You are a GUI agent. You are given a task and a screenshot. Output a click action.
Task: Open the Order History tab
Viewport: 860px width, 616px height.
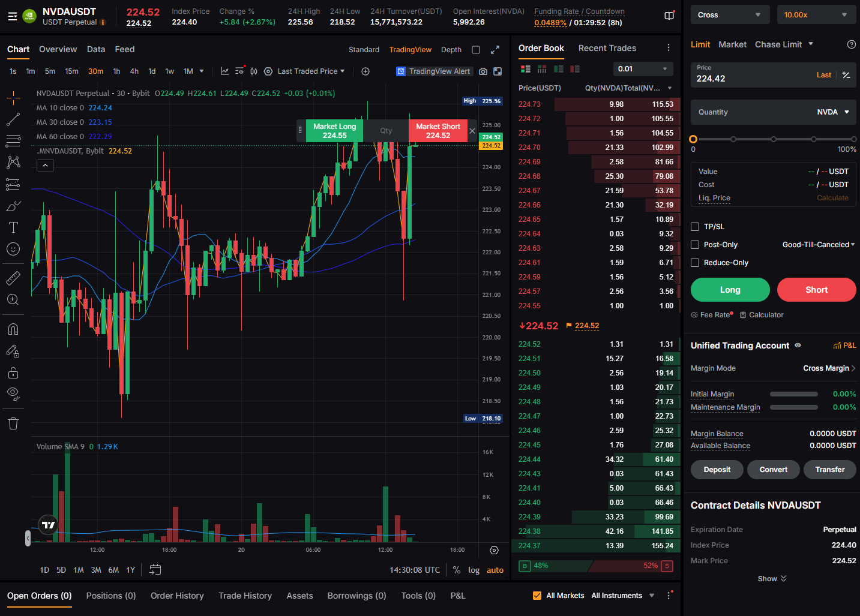pos(177,596)
